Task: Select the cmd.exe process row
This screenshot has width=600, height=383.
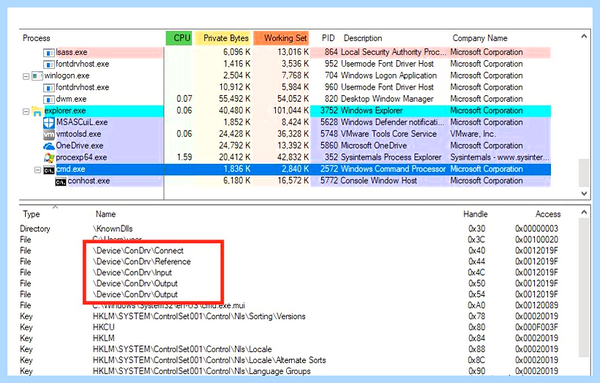Action: pyautogui.click(x=285, y=169)
